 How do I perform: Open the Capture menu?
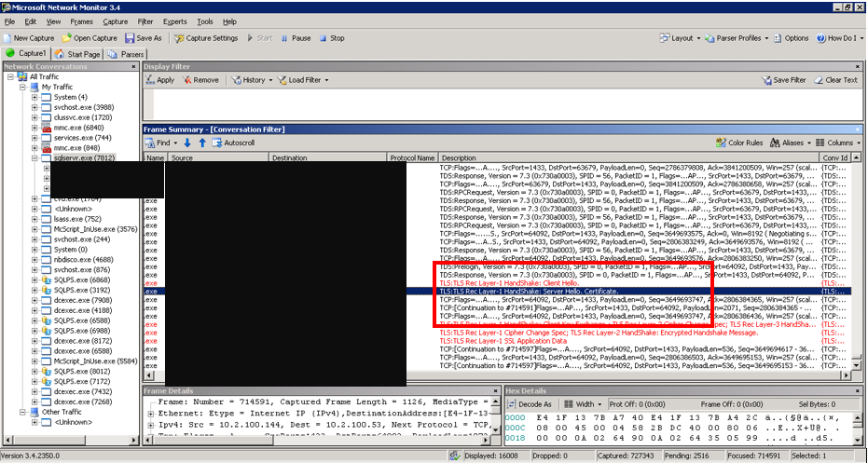[116, 21]
